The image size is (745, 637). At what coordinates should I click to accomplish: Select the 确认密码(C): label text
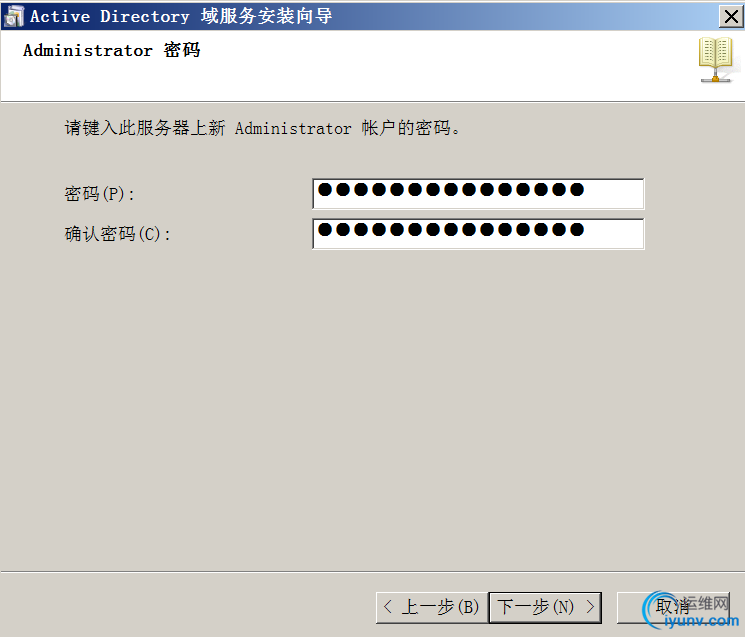(117, 234)
